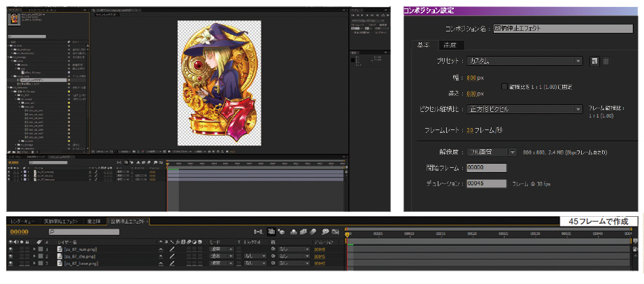This screenshot has height=284, width=644.
Task: Click the label color of layer 2
Action: 41,257
